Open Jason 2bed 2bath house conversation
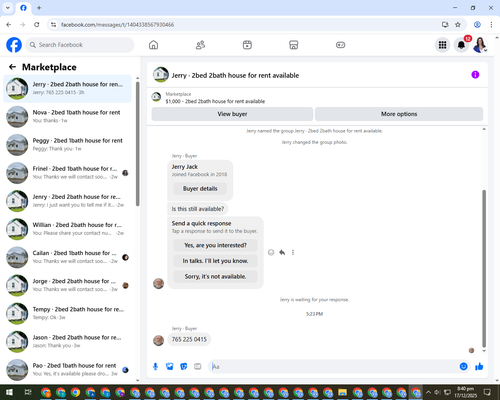This screenshot has width=500, height=400. [x=67, y=341]
